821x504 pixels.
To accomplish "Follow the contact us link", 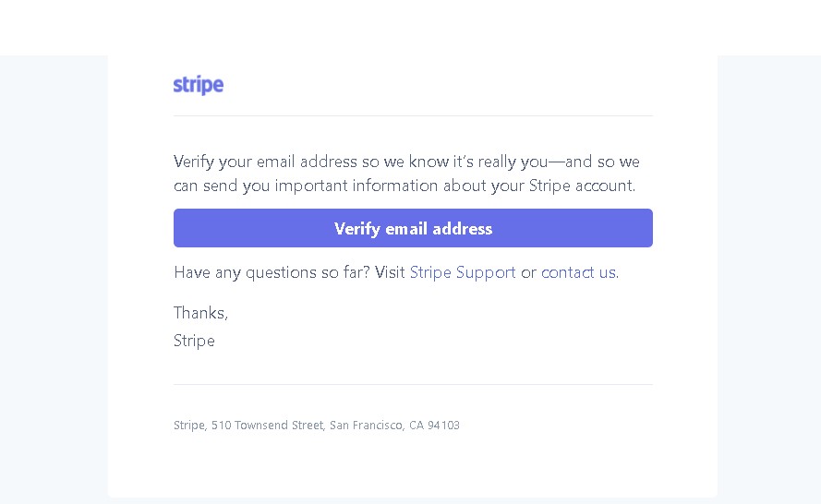I will (578, 272).
